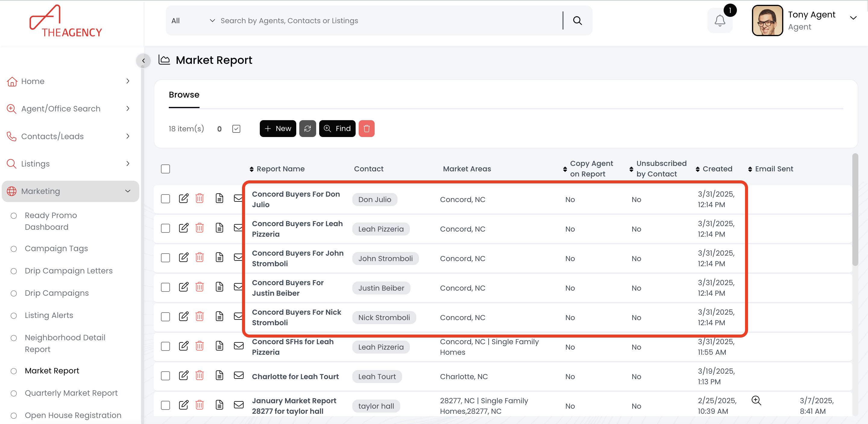Screen dimensions: 868x424
Task: Open document icon for January Market Report row
Action: pyautogui.click(x=219, y=405)
